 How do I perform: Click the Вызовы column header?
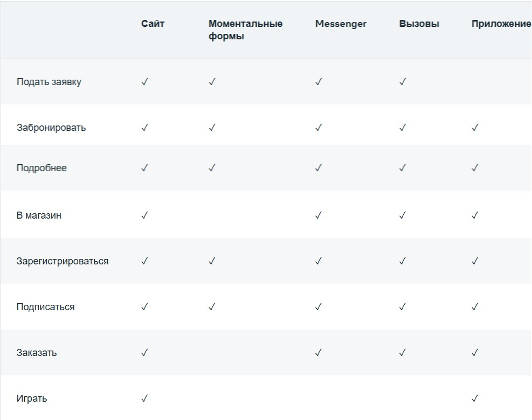point(419,24)
